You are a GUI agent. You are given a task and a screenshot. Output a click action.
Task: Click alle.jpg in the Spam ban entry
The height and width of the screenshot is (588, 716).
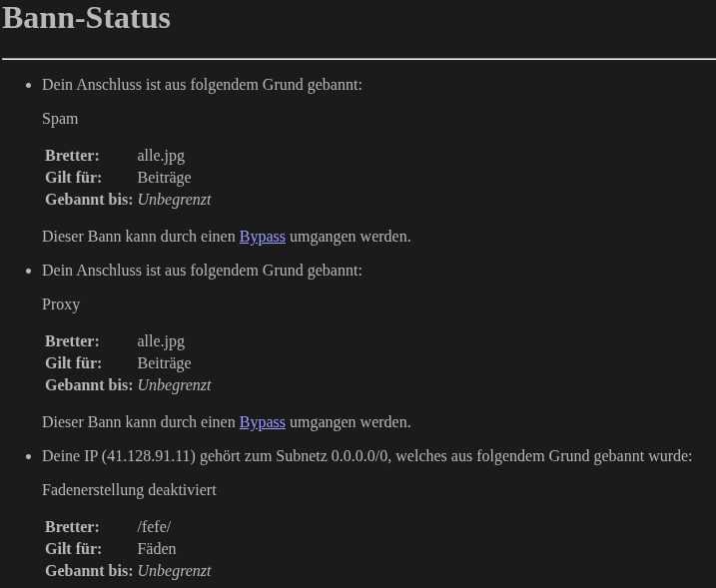point(161,156)
